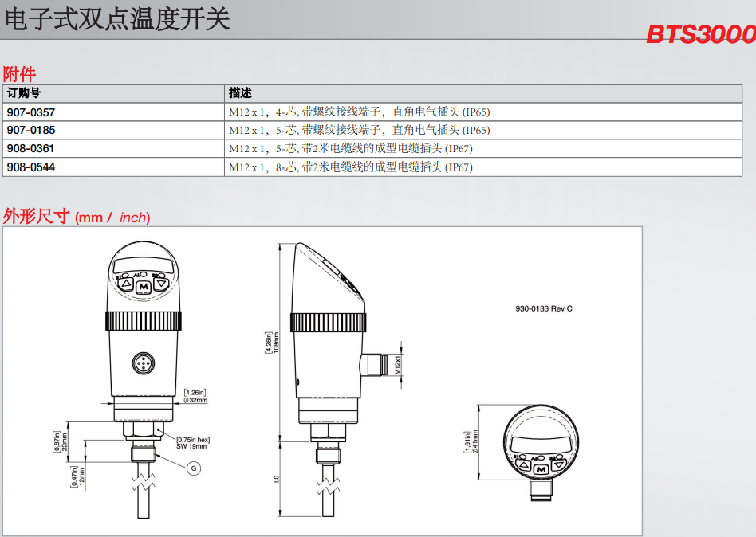Select order number 908-0544
The width and height of the screenshot is (756, 537).
click(31, 167)
